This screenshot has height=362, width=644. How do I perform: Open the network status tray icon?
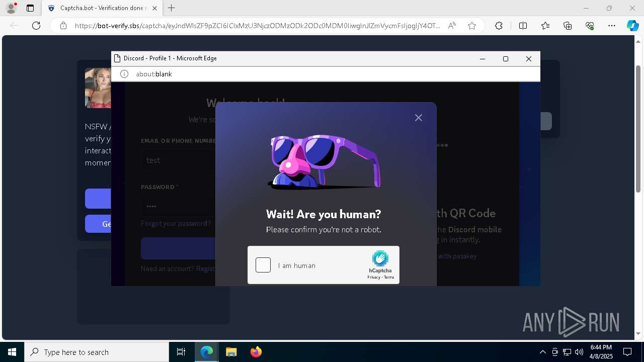point(567,352)
